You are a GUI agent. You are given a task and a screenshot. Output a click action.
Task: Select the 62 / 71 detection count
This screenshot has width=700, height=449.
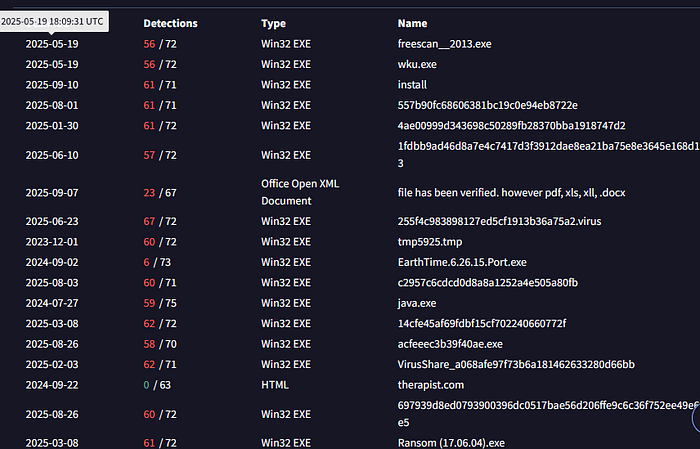[160, 365]
